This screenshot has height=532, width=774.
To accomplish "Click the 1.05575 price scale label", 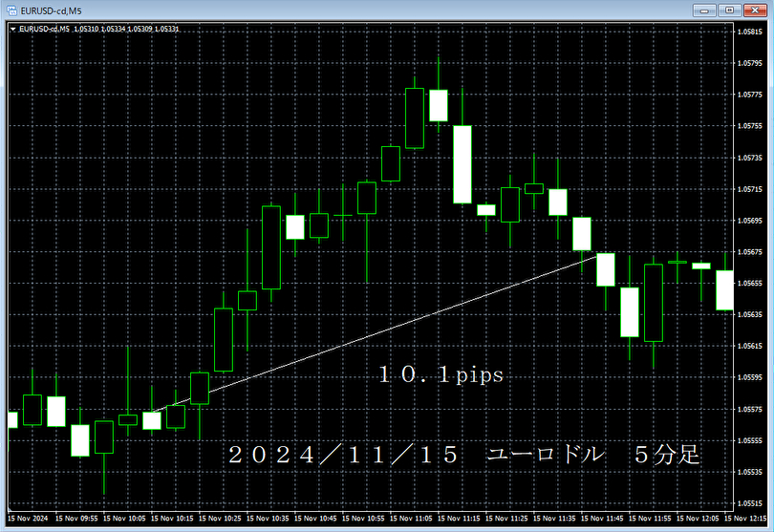I will coord(750,409).
